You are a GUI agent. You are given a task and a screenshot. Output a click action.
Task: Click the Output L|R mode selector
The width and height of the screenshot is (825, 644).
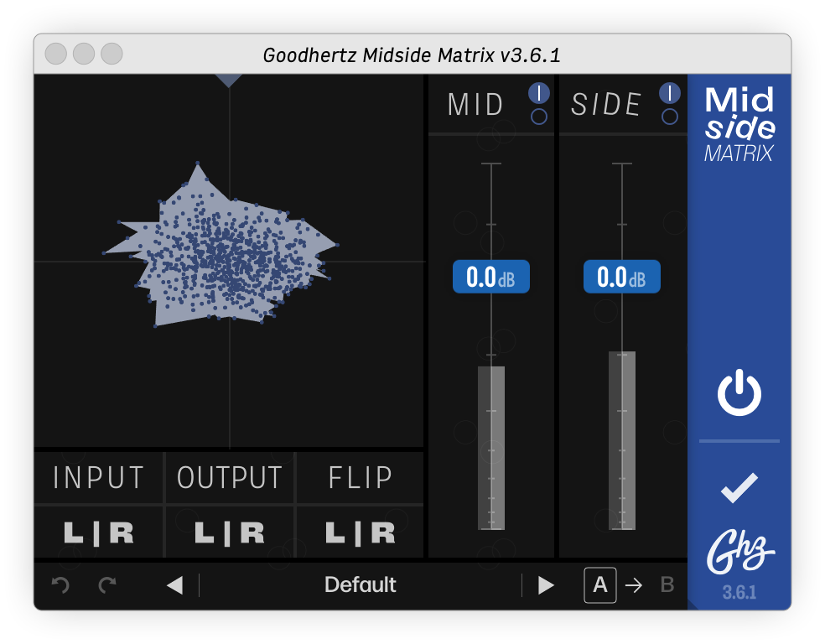point(230,532)
